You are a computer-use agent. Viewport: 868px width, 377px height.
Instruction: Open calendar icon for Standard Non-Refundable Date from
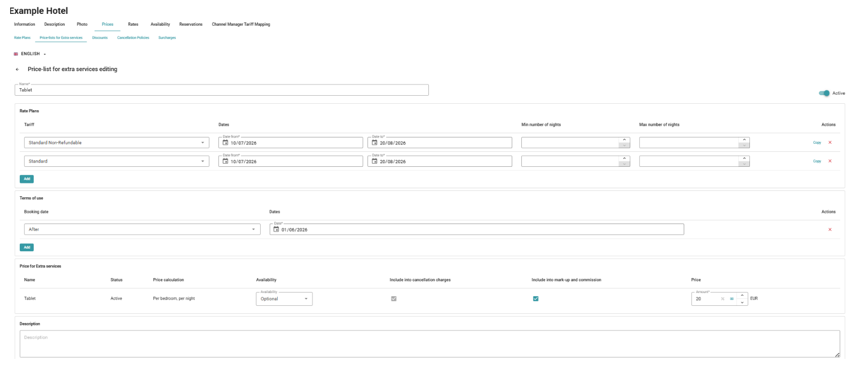click(225, 143)
